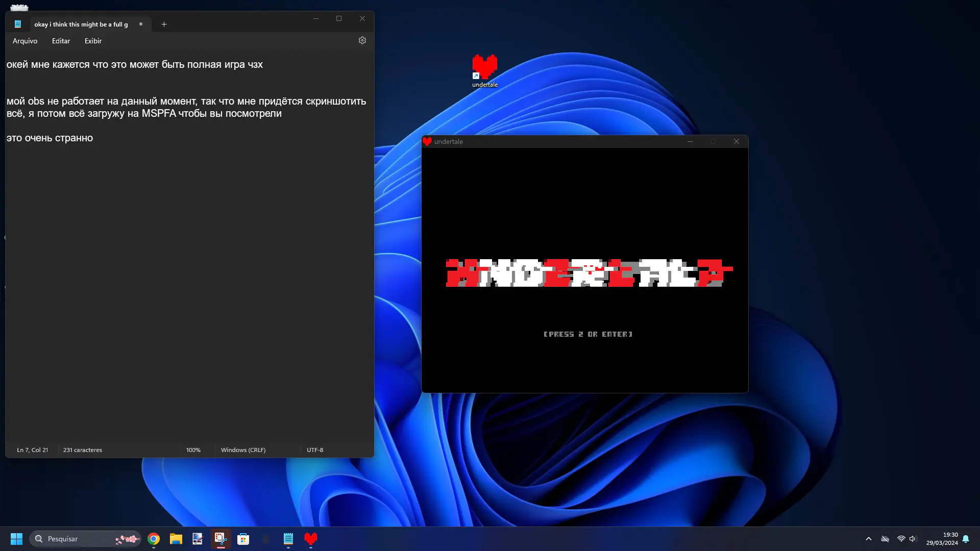Open the Exibir menu in Notepad

point(93,41)
